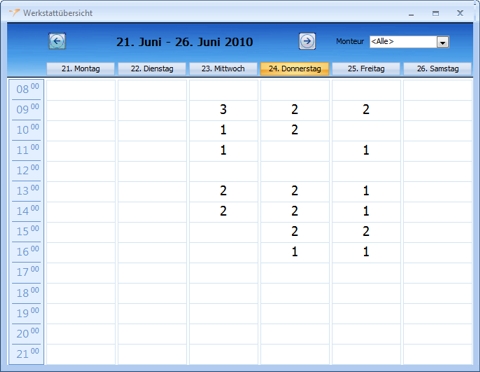Open Freitag 16:00 cell showing 1
Screen dimensions: 480x372
point(366,252)
